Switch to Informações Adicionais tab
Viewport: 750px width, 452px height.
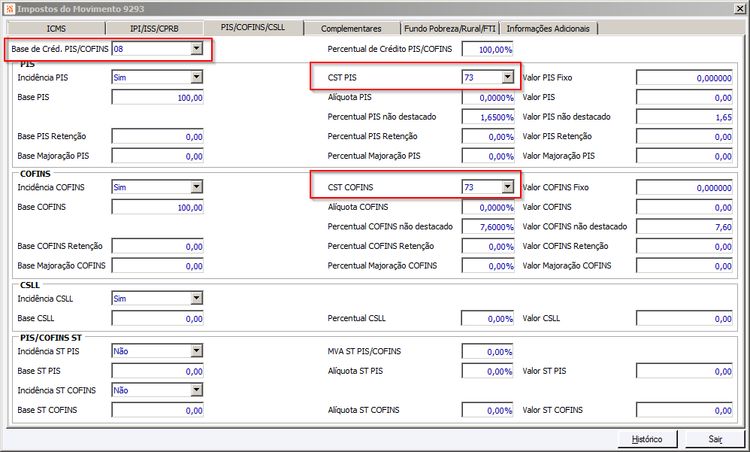(548, 28)
